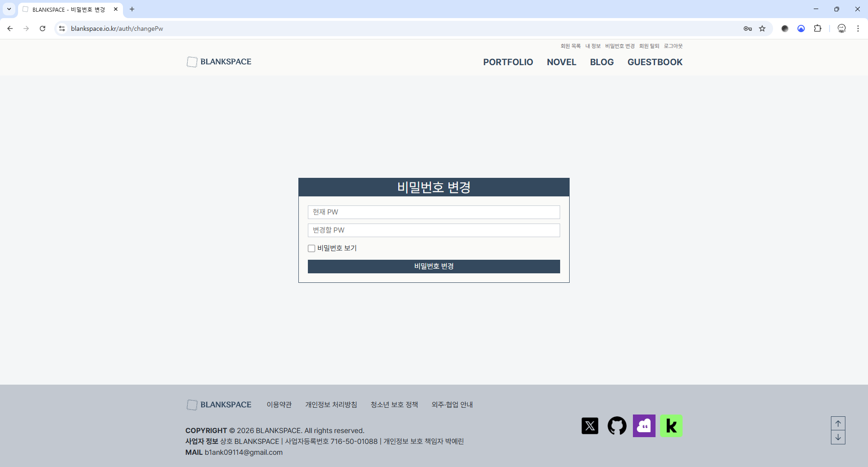The width and height of the screenshot is (868, 467).
Task: Open the X (Twitter) social icon
Action: pyautogui.click(x=590, y=426)
